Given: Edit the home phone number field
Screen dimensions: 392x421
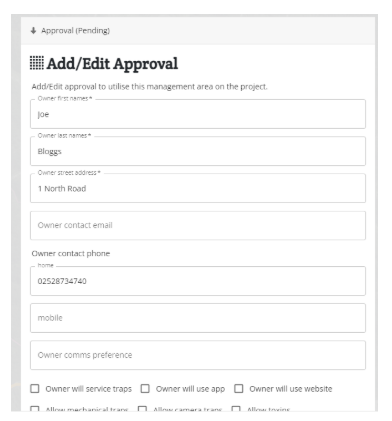Looking at the screenshot, I should pyautogui.click(x=198, y=281).
